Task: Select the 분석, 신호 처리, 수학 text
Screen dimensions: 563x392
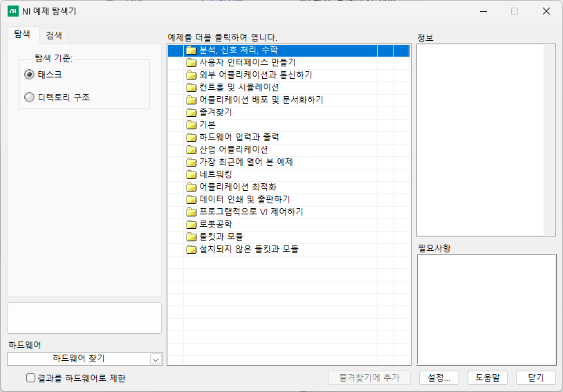Action: coord(239,50)
